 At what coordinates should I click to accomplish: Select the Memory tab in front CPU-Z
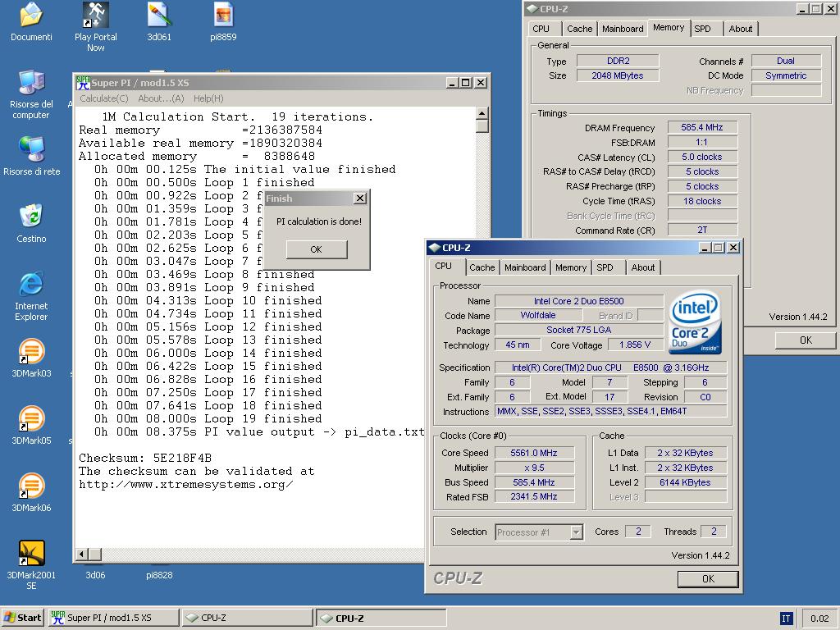coord(571,267)
